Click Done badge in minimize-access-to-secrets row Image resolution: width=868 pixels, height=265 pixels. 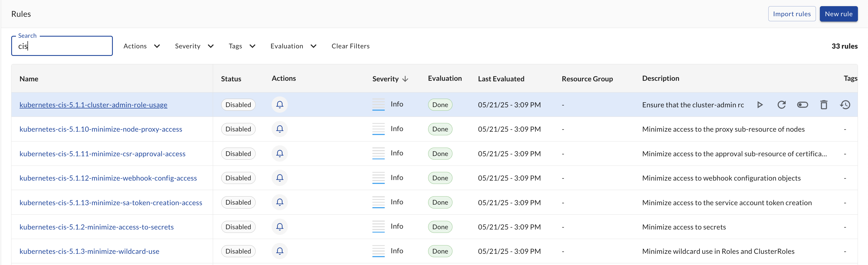tap(440, 227)
